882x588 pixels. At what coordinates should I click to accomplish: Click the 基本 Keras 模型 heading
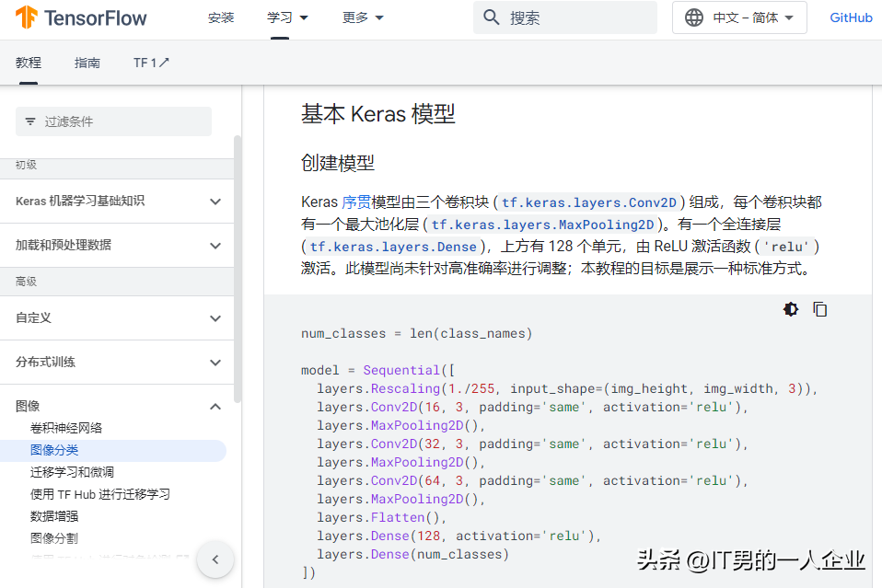tap(378, 114)
